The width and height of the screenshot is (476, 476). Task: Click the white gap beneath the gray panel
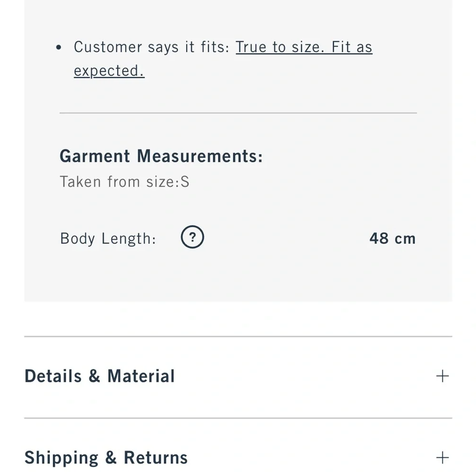[238, 318]
